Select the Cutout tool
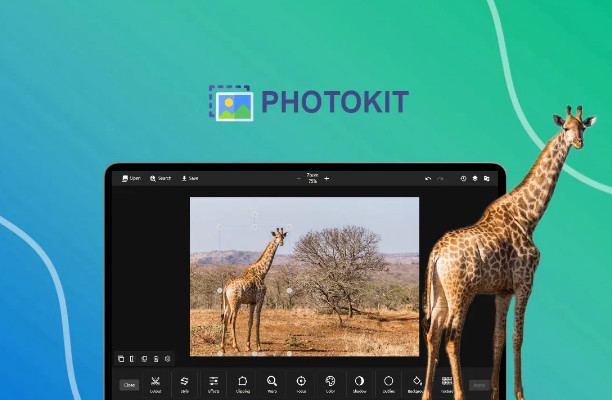 click(156, 382)
